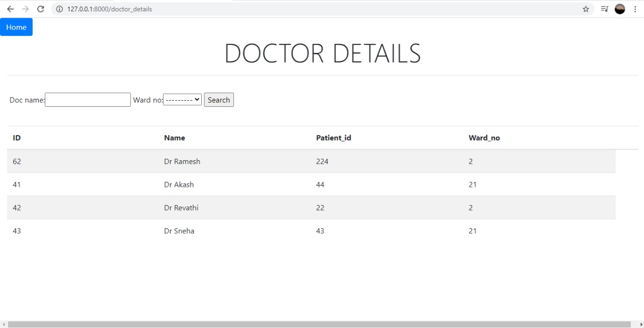Click the Ward_no column header
The width and height of the screenshot is (644, 328).
(x=484, y=138)
